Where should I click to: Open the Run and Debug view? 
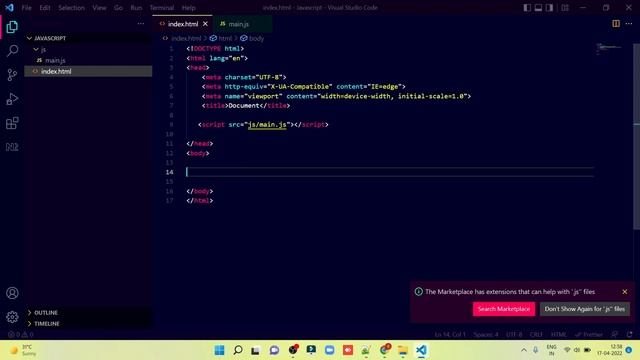pyautogui.click(x=12, y=99)
